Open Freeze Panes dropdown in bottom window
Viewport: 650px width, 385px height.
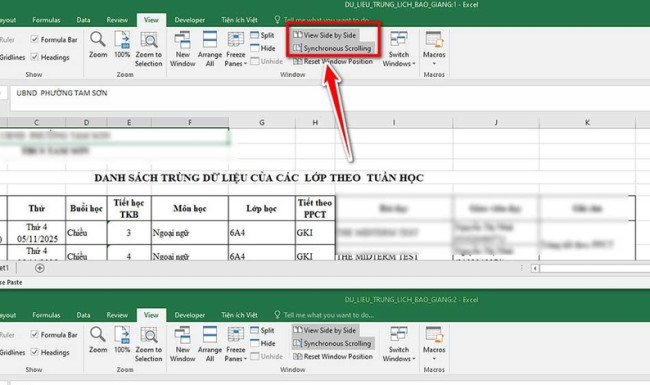pyautogui.click(x=235, y=344)
